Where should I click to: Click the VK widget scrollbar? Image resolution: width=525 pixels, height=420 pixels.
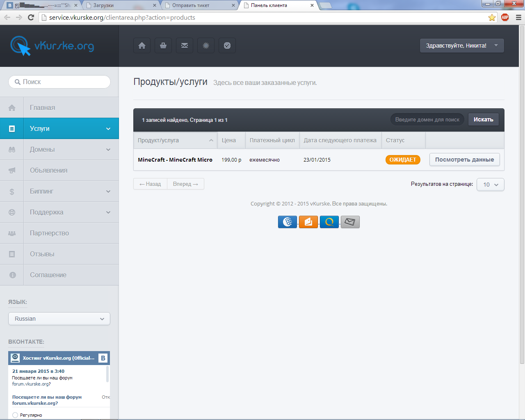107,374
